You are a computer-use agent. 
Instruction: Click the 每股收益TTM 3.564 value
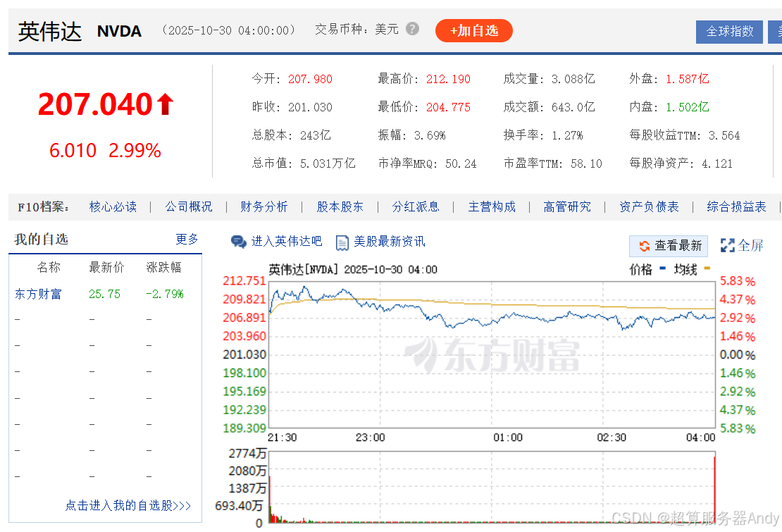click(x=724, y=135)
